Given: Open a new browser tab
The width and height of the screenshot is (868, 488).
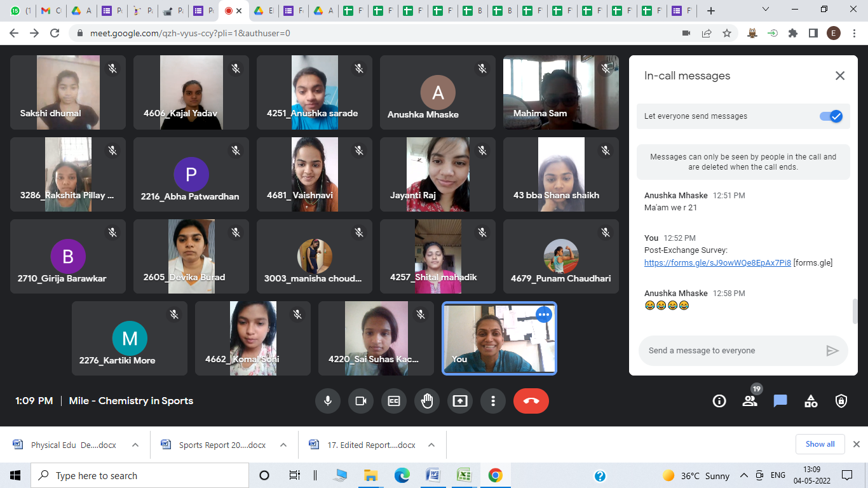Looking at the screenshot, I should click(x=711, y=11).
